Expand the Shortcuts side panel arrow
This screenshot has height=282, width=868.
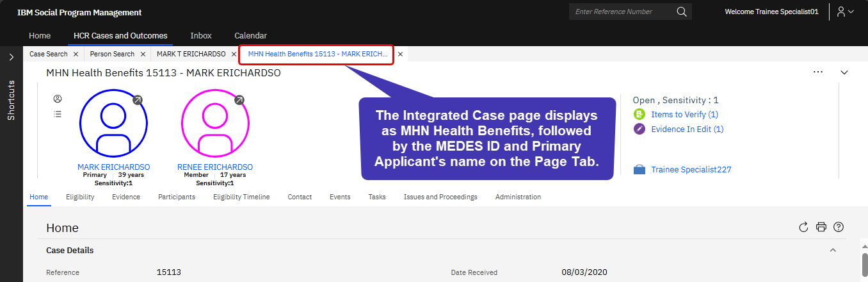[x=12, y=57]
